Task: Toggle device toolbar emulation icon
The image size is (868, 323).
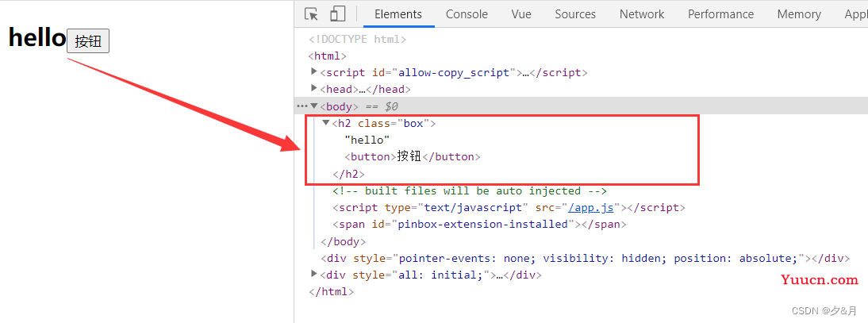Action: [x=338, y=13]
